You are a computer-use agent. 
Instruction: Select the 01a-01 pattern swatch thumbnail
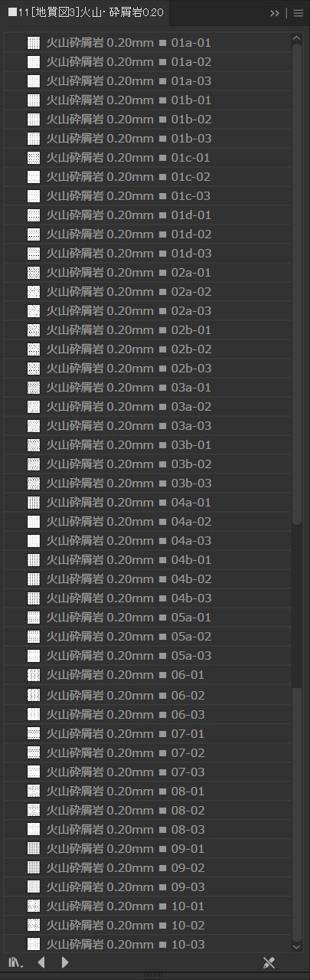coord(34,43)
